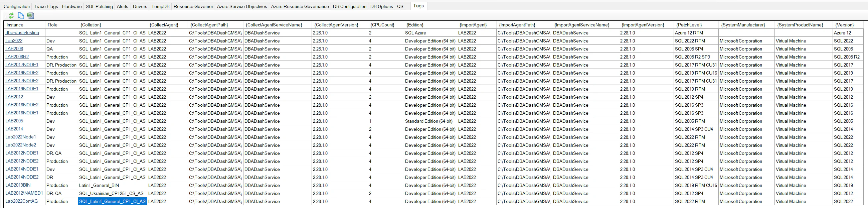Switch to the DB Configuration tab
The width and height of the screenshot is (868, 208).
349,6
